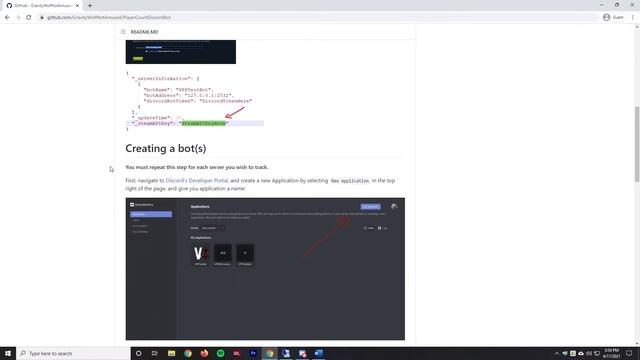Focus the Type here to search box
640x360 pixels.
73,353
